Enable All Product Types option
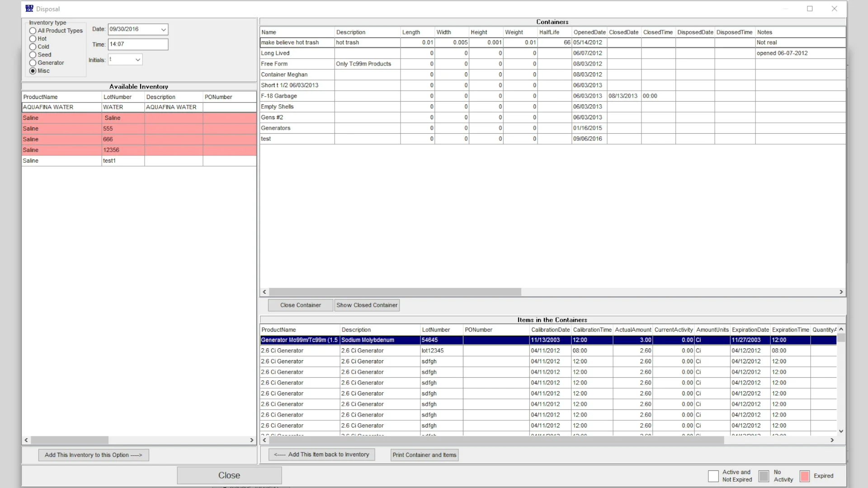Screen dimensions: 868x488 tap(33, 30)
